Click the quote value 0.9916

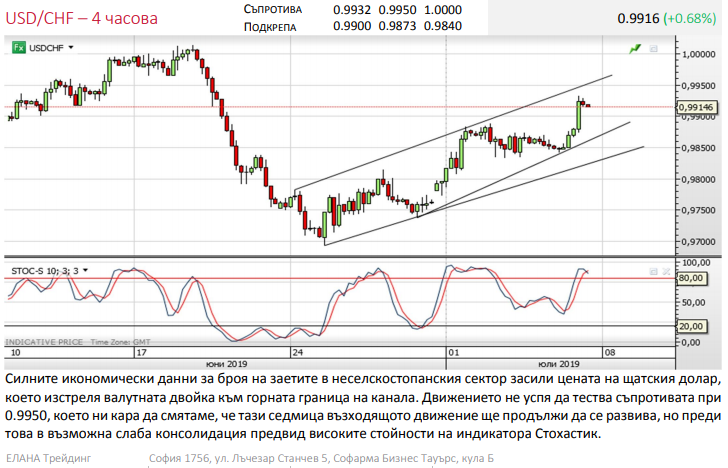click(x=638, y=18)
